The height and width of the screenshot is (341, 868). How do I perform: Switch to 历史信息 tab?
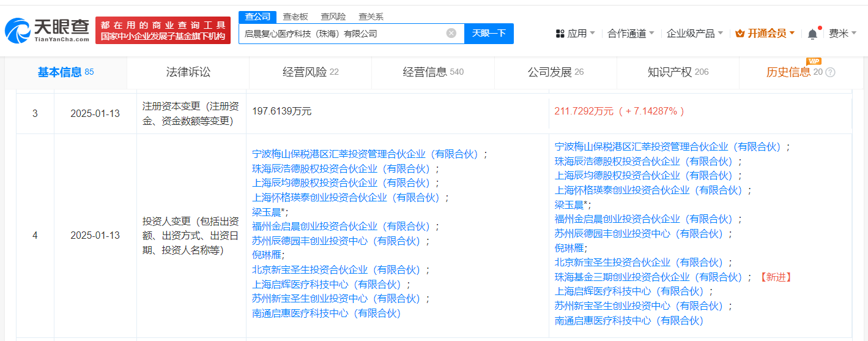pos(800,72)
